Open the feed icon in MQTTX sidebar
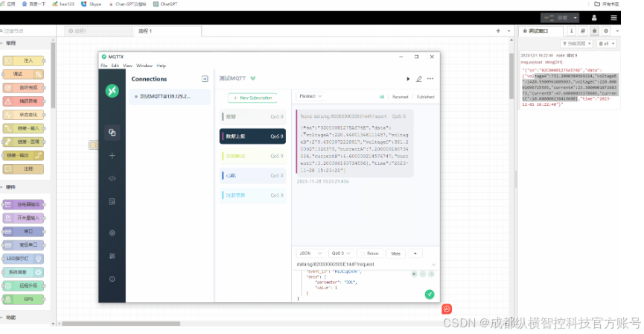Screen dimensions: 644x334 coord(112,256)
